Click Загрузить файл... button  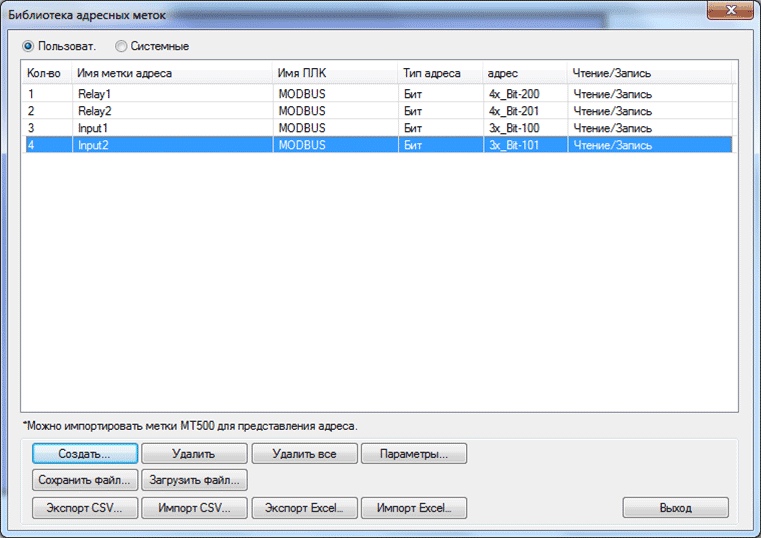point(194,480)
